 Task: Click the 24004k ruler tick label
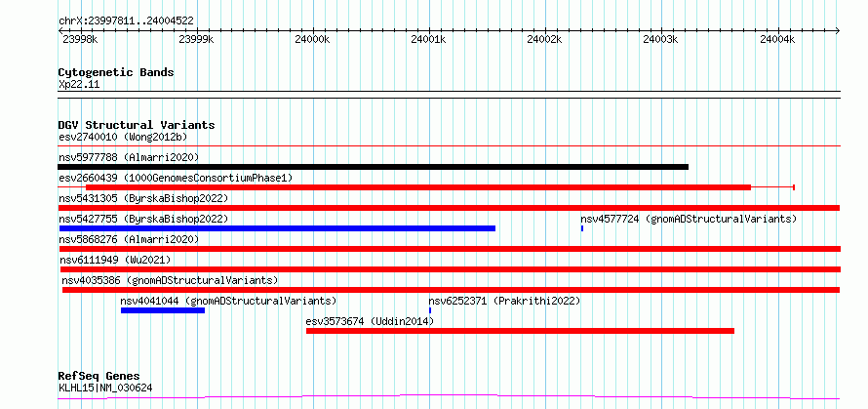[x=777, y=39]
